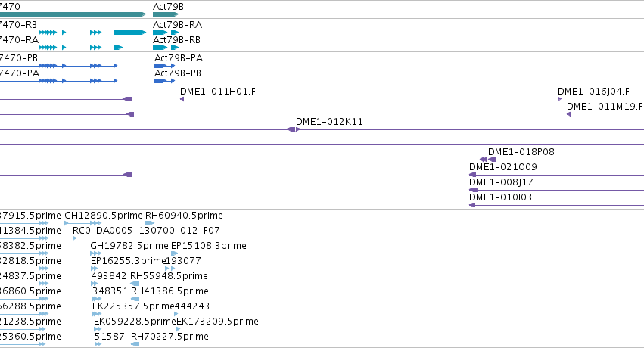Select the DME1-018P08 feature label
Image resolution: width=644 pixels, height=348 pixels.
point(521,152)
